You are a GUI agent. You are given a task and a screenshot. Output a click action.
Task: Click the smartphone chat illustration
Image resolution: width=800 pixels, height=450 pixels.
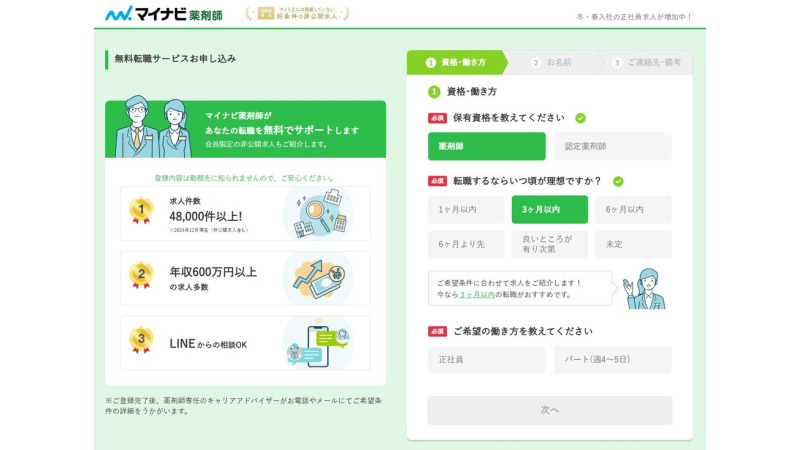(x=318, y=343)
